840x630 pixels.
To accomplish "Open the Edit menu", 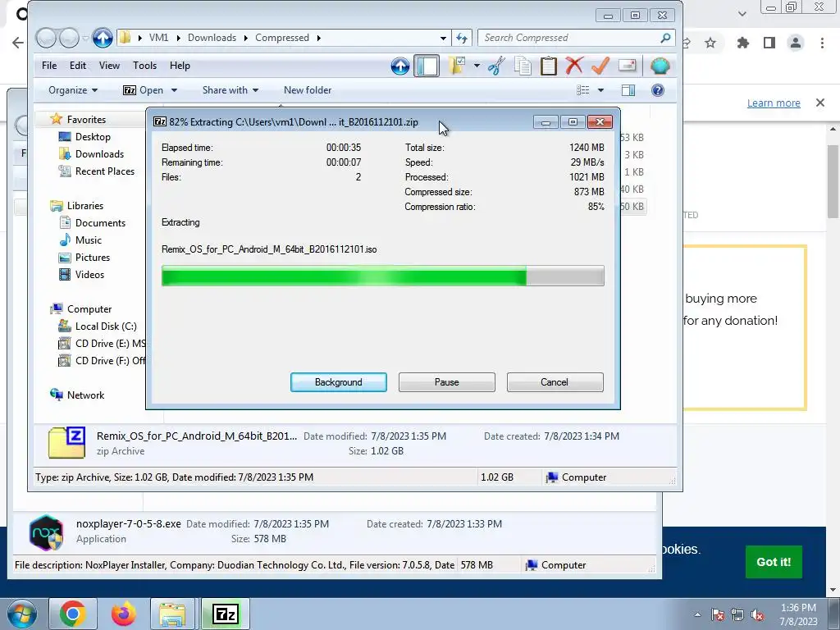I will 78,66.
